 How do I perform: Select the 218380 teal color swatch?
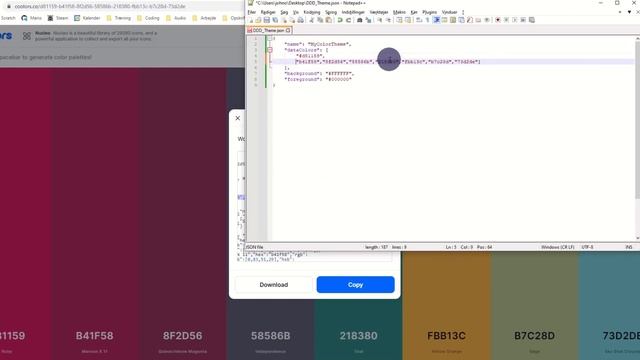point(358,336)
